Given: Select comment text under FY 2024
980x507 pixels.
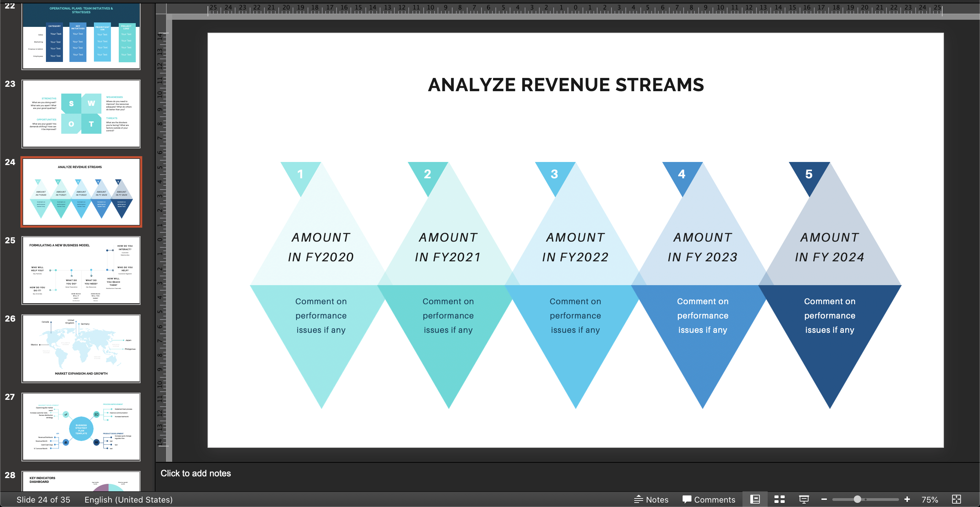Looking at the screenshot, I should (830, 316).
